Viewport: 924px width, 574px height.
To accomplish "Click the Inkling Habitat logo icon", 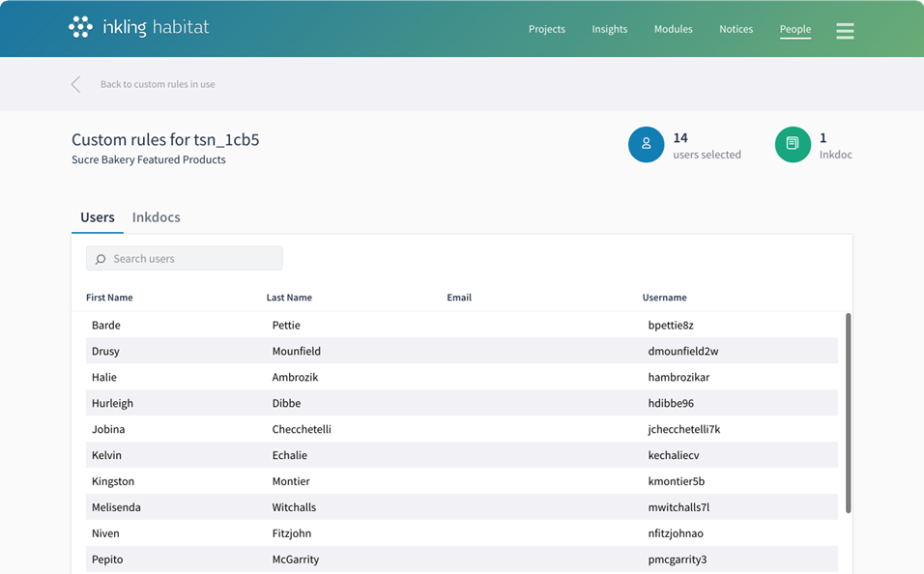I will pos(81,28).
